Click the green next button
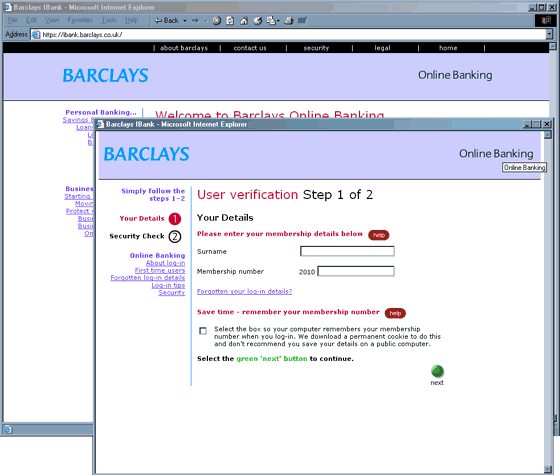 pos(437,371)
